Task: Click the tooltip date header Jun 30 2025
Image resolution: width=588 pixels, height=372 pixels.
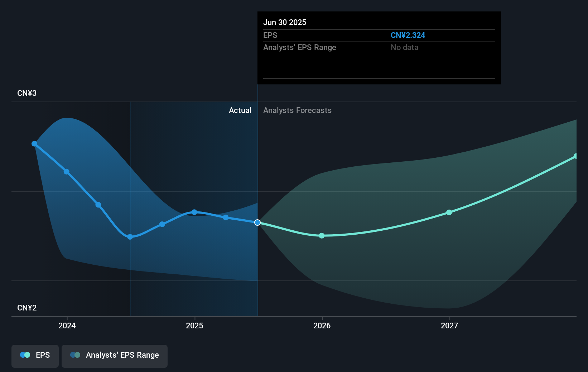Action: pyautogui.click(x=285, y=23)
